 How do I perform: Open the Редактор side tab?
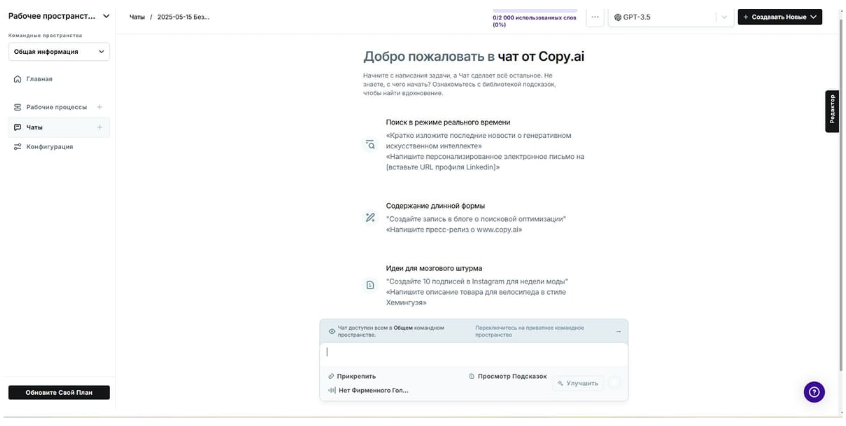pos(832,111)
